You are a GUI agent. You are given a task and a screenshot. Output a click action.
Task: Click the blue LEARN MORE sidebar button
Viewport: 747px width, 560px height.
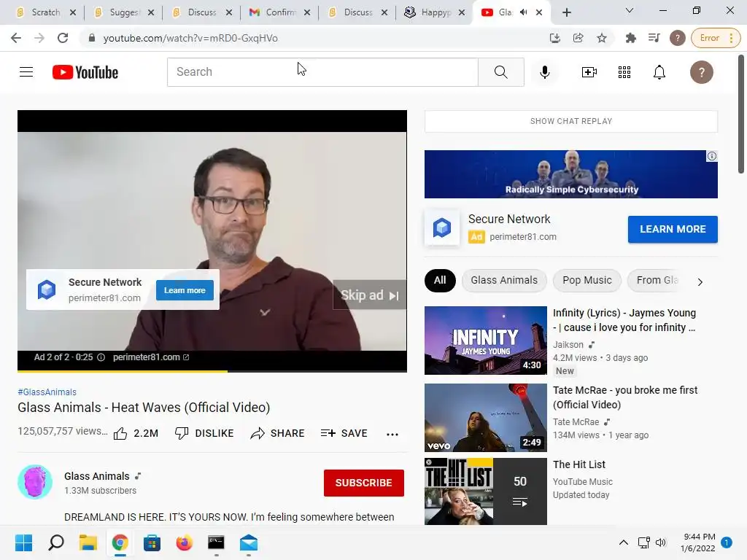pyautogui.click(x=673, y=229)
